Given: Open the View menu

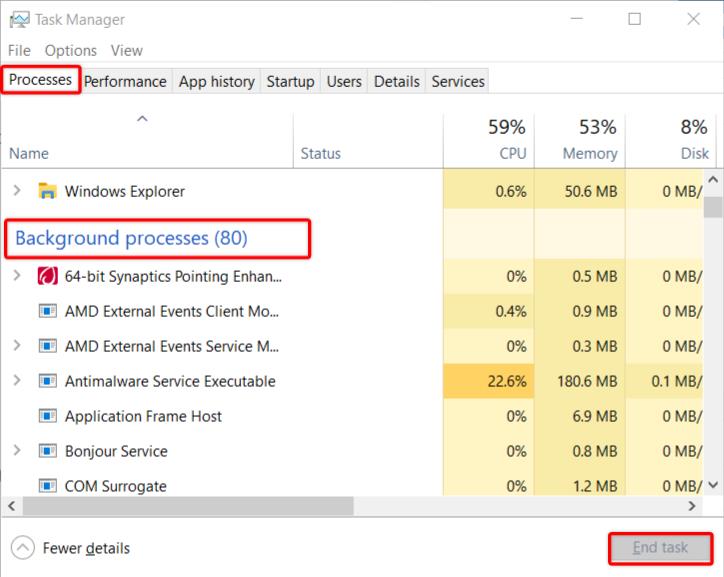Looking at the screenshot, I should tap(127, 50).
